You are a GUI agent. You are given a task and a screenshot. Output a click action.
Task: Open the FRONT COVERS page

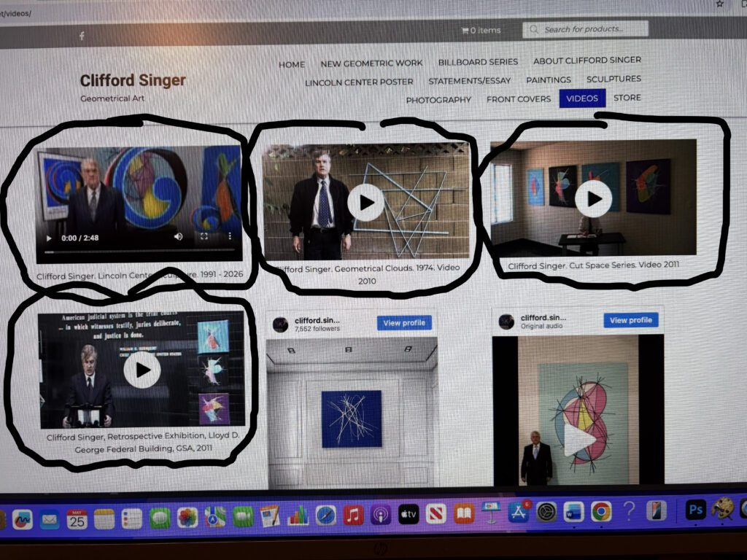[519, 99]
